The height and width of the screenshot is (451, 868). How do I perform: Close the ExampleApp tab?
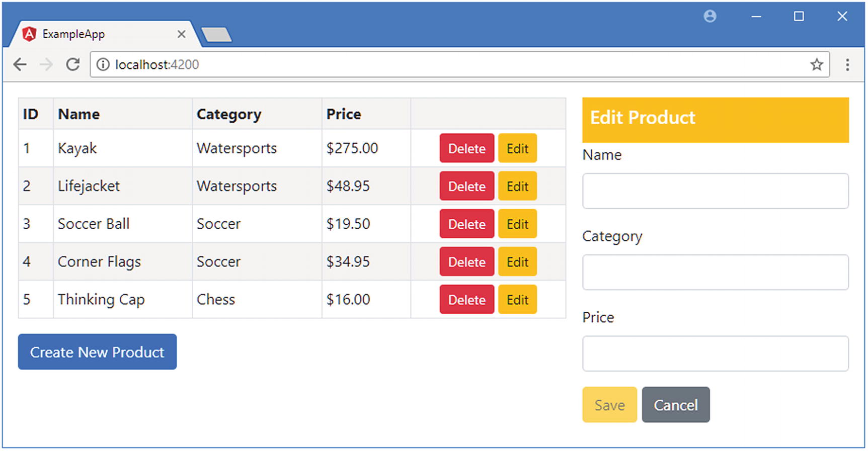coord(182,34)
